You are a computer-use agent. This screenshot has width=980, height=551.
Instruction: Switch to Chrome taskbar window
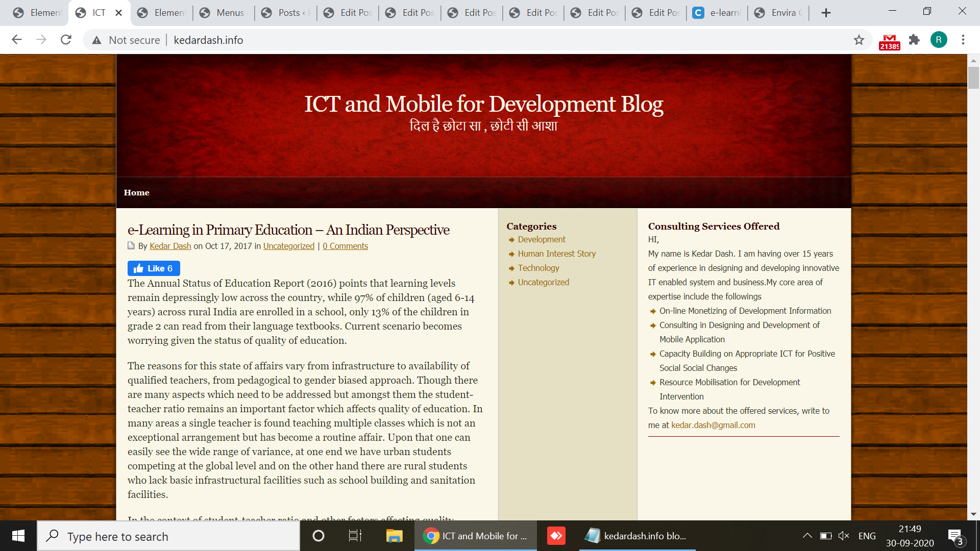(475, 536)
